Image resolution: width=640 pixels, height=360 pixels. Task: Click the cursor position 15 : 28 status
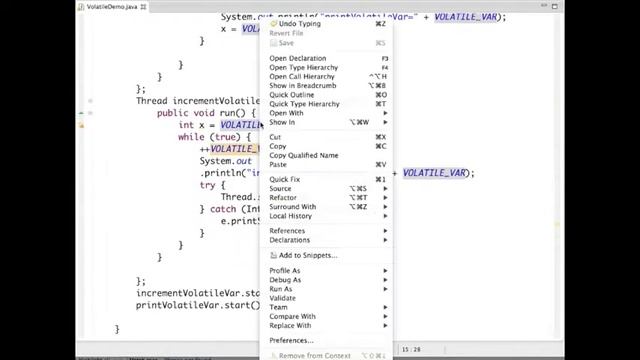[411, 349]
